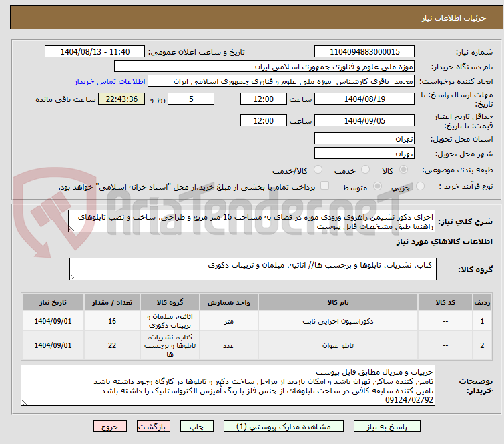Viewport: 504px width, 444px height.
Task: Click quantity 22 cell
Action: (112, 345)
